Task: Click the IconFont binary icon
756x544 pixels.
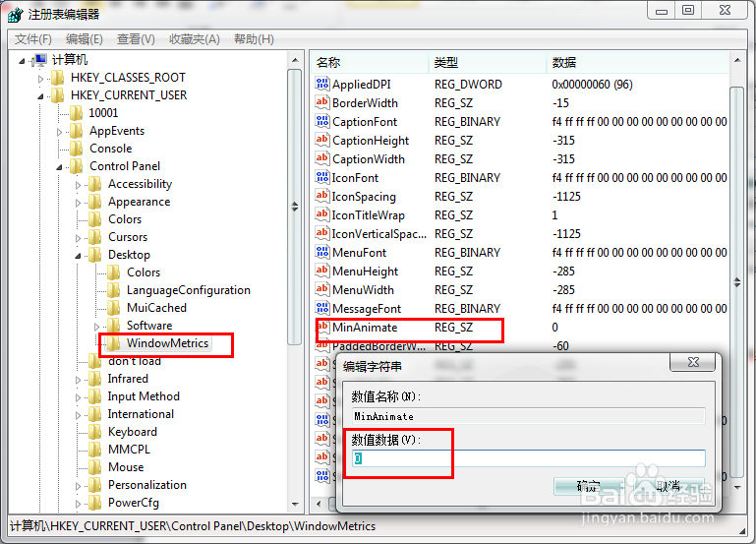Action: [x=322, y=177]
